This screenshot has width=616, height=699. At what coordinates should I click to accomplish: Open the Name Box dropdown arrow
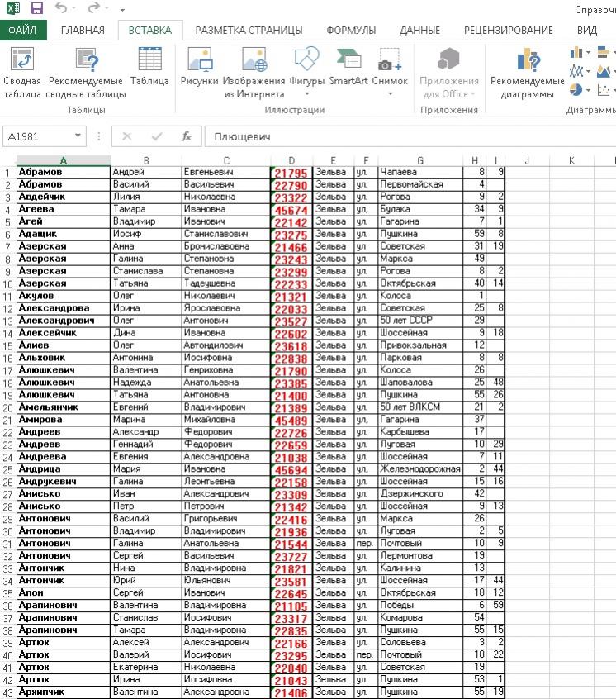(x=78, y=136)
